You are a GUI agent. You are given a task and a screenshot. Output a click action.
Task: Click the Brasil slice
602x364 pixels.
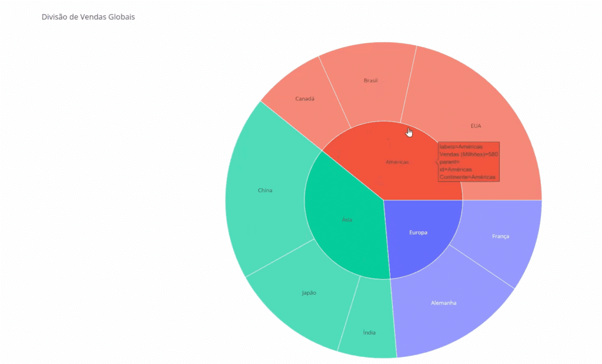[370, 80]
